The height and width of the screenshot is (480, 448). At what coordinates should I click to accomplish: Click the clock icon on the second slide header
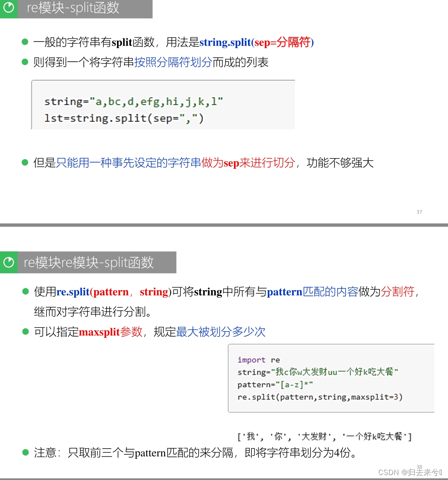9,262
